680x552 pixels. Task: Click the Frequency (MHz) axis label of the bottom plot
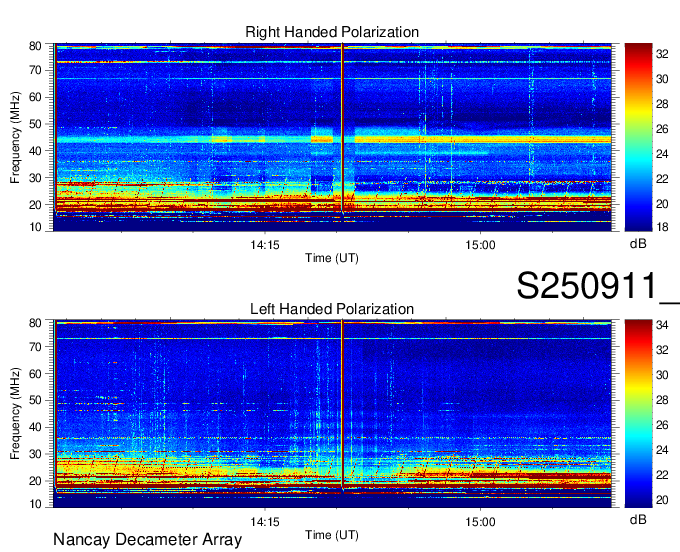click(x=16, y=413)
